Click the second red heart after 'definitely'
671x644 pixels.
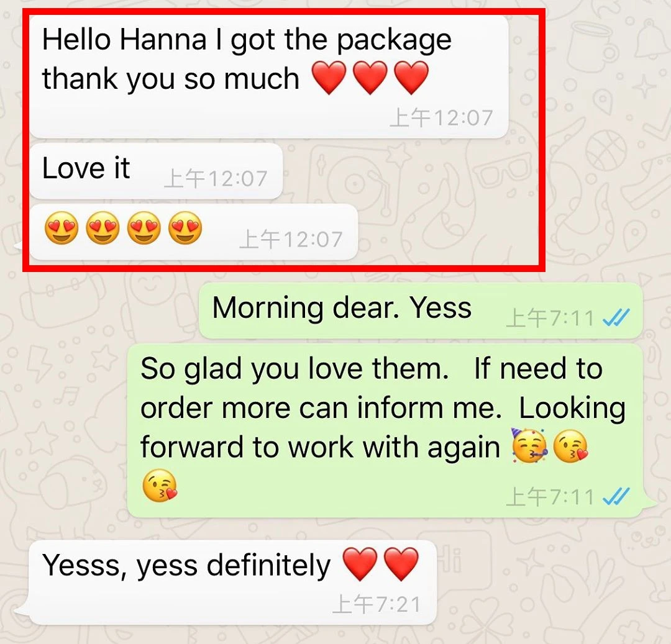pyautogui.click(x=401, y=564)
